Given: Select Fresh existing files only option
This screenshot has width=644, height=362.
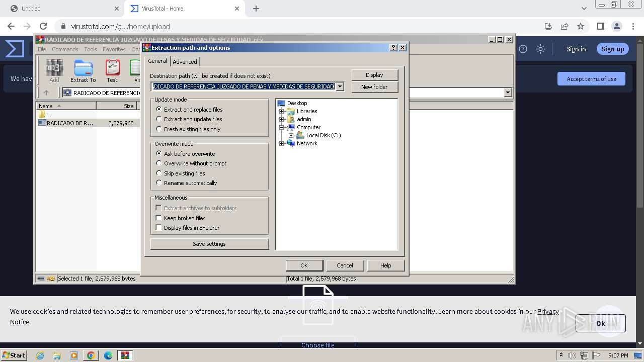Looking at the screenshot, I should point(189,129).
